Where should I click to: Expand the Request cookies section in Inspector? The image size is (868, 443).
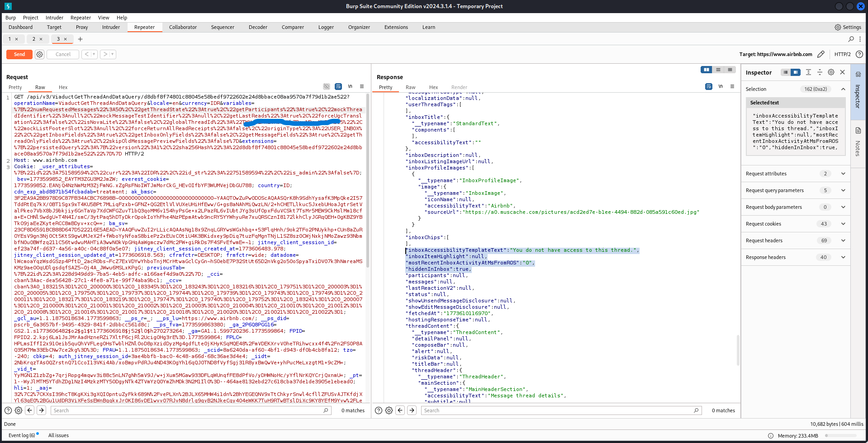[843, 223]
